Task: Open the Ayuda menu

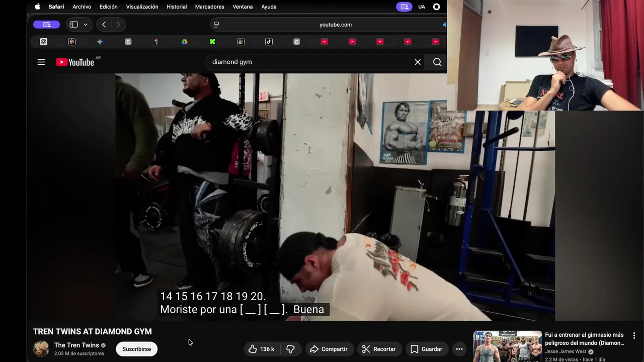Action: (x=269, y=7)
